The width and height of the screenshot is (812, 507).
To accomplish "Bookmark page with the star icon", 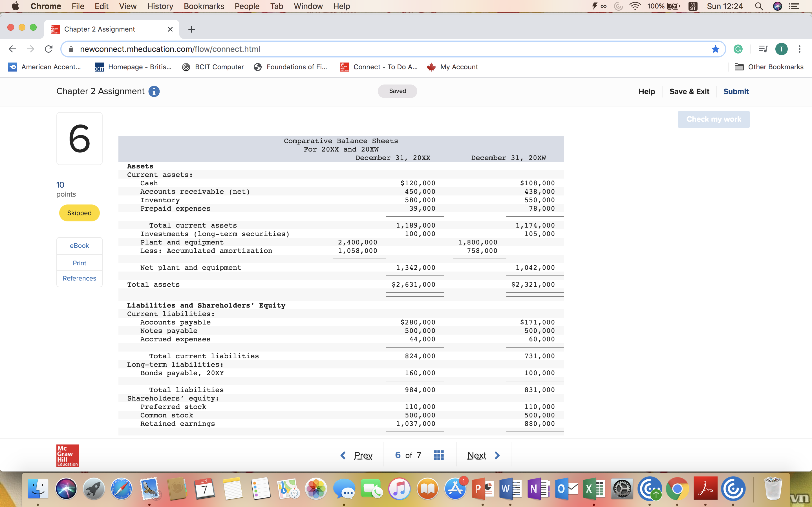I will [x=715, y=49].
